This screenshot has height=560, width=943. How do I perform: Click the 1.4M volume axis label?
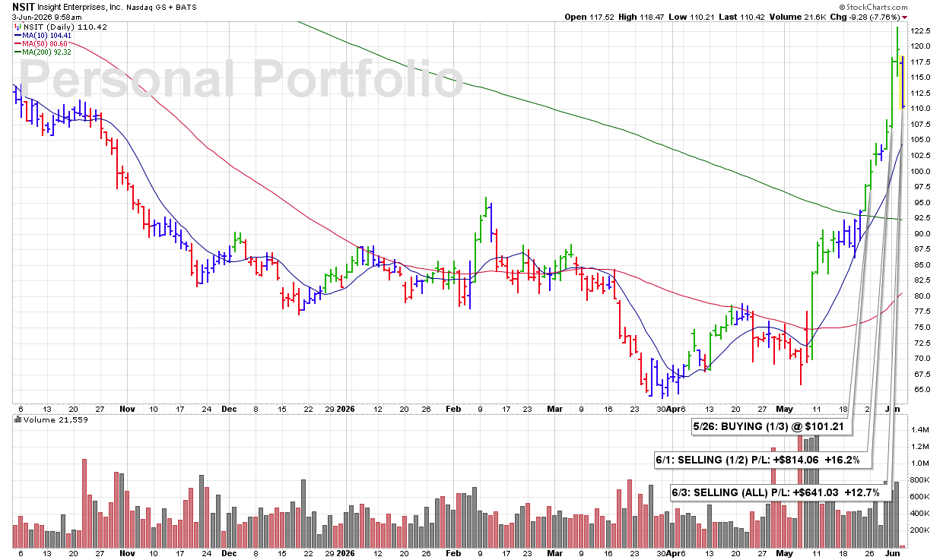[921, 429]
